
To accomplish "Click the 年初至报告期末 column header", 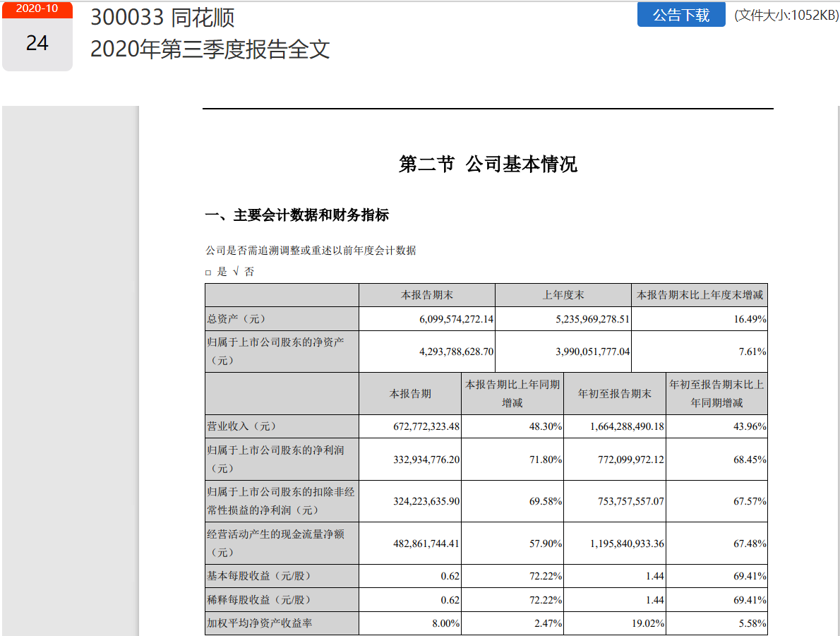I will tap(614, 394).
